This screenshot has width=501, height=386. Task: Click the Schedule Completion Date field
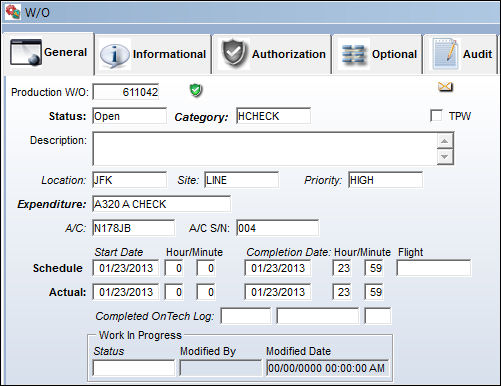(x=278, y=268)
